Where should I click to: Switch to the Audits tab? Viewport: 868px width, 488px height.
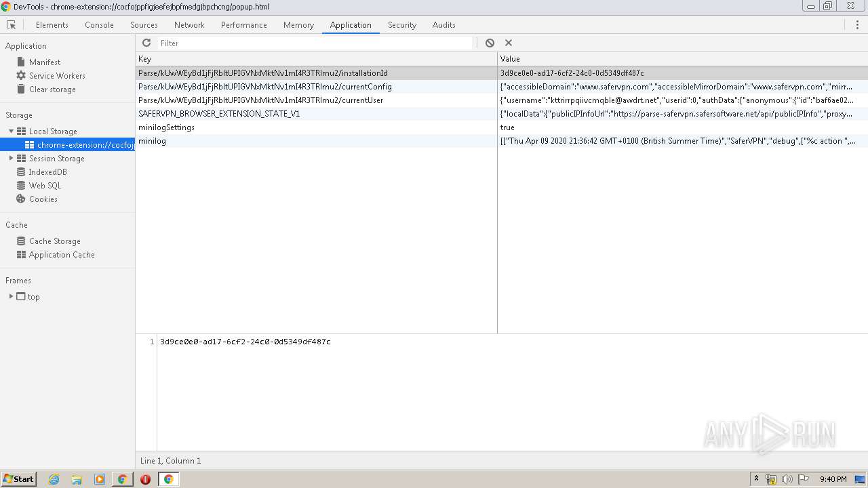tap(444, 25)
